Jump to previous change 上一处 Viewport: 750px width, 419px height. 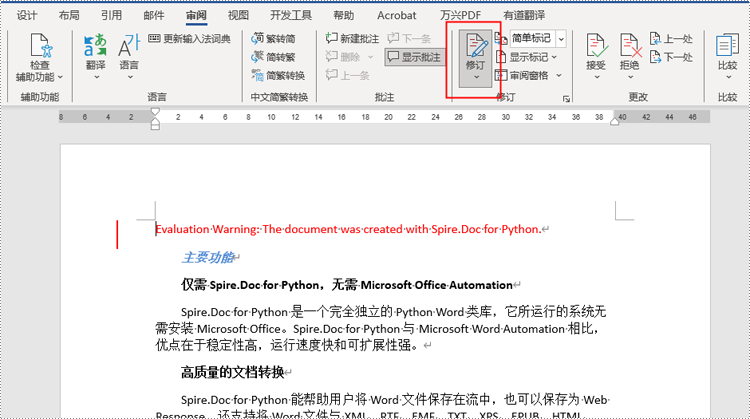pos(671,38)
